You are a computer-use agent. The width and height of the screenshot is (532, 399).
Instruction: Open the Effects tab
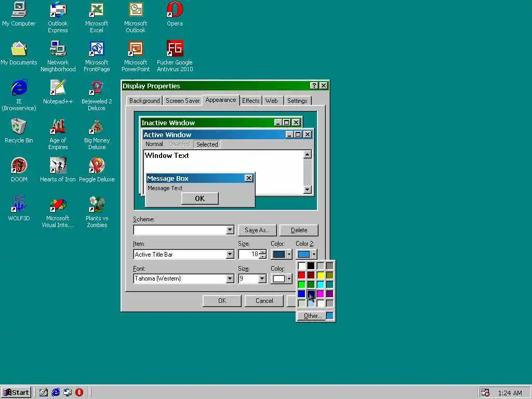pyautogui.click(x=250, y=101)
